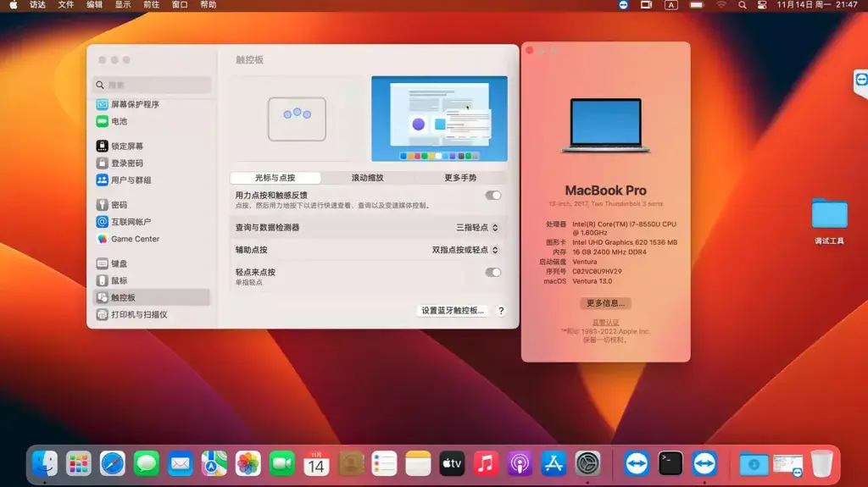Click the trackpad gesture preview video
This screenshot has width=868, height=487.
(439, 119)
